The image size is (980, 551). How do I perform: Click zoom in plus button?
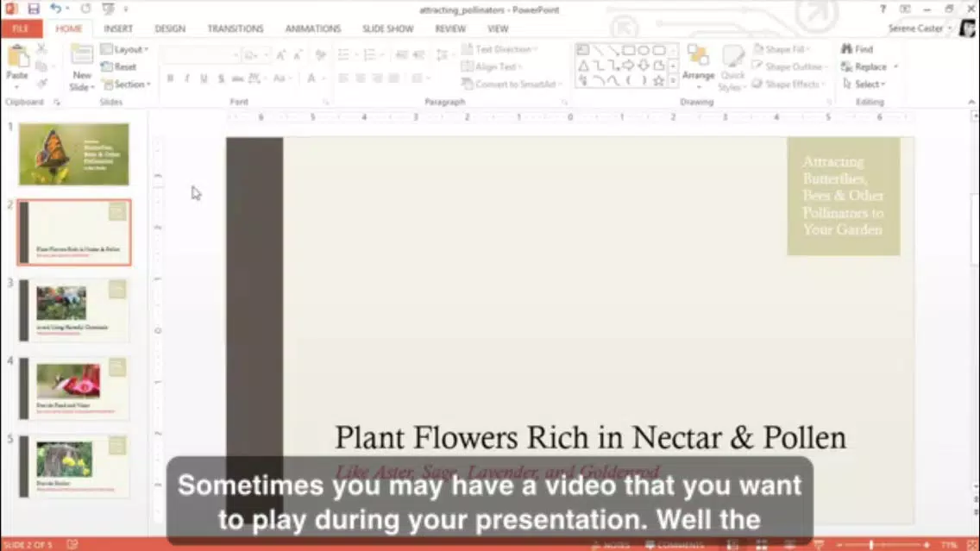click(927, 545)
